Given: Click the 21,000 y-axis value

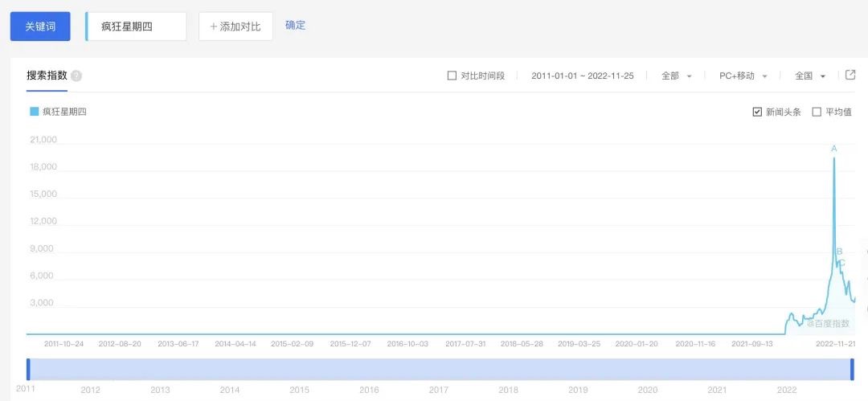Looking at the screenshot, I should pyautogui.click(x=43, y=140).
